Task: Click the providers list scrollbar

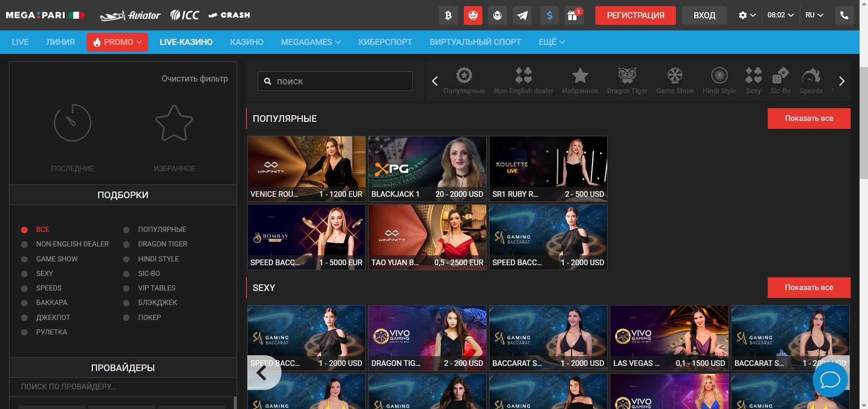Action: point(235,402)
